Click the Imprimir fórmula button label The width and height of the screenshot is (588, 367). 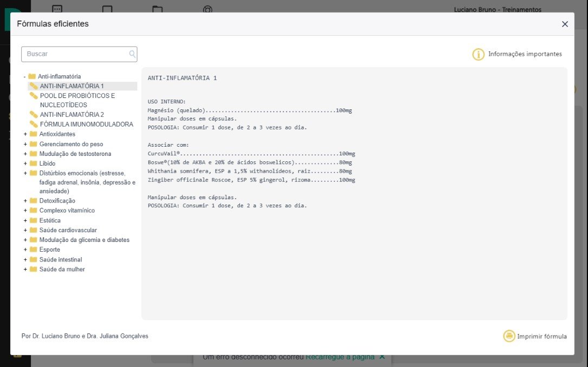coord(542,336)
